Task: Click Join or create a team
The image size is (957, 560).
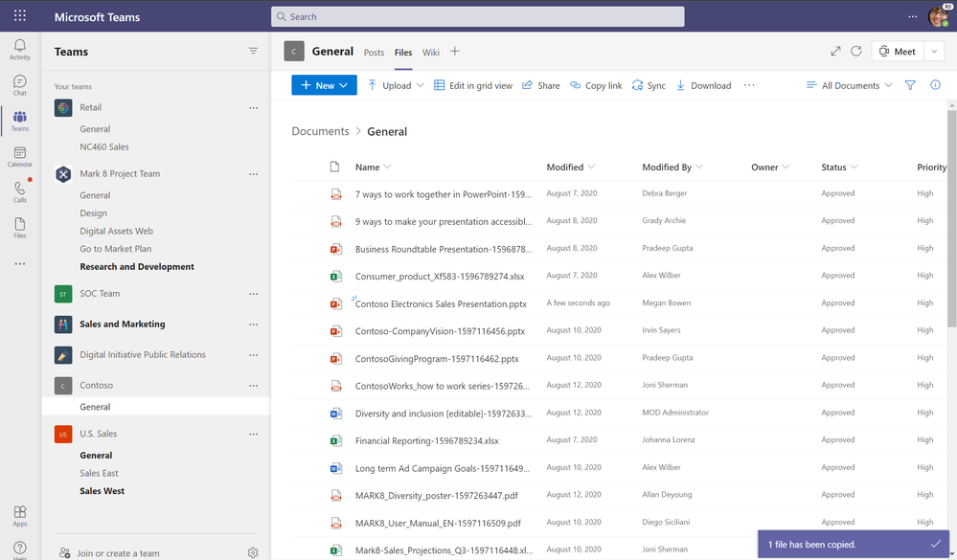Action: (109, 553)
